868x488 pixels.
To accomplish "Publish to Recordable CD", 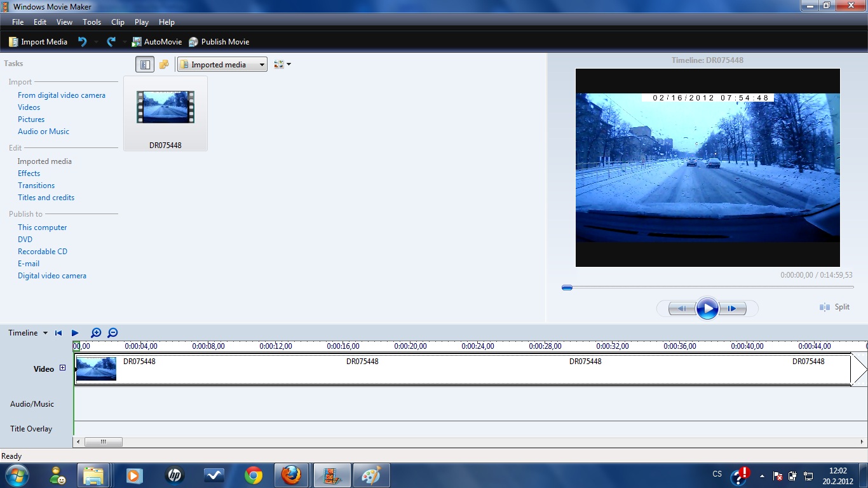I will [x=43, y=252].
